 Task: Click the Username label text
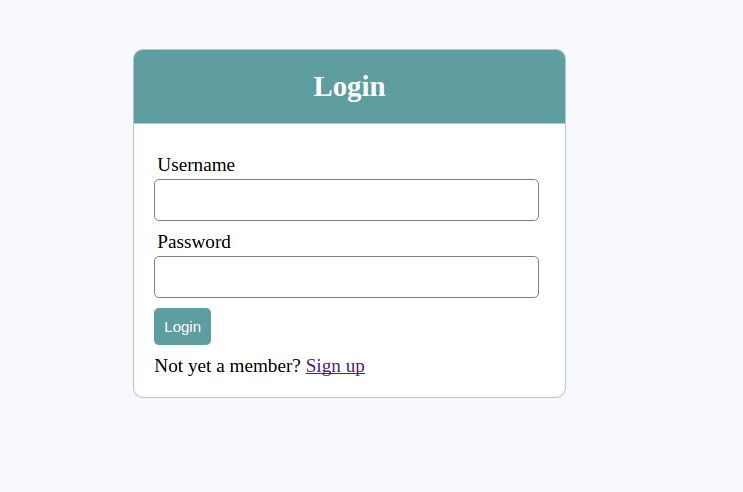click(x=196, y=165)
